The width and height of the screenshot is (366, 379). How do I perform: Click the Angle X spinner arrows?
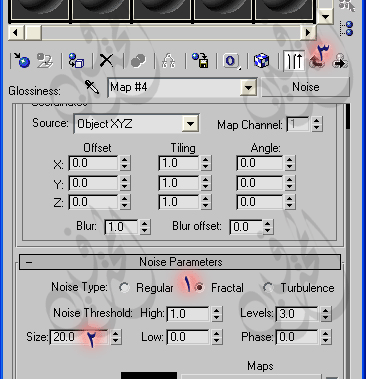click(289, 163)
